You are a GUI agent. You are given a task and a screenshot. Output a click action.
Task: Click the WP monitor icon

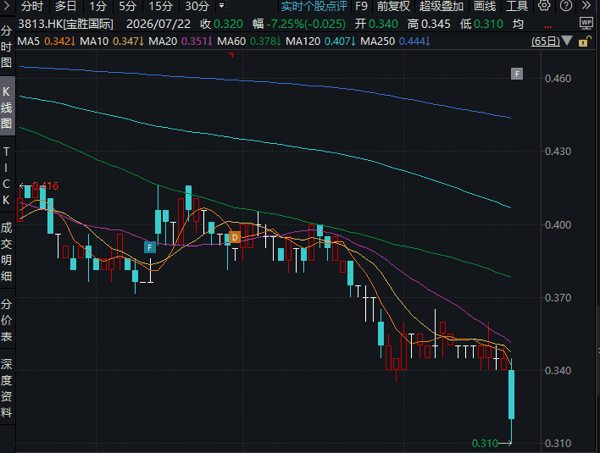586,24
